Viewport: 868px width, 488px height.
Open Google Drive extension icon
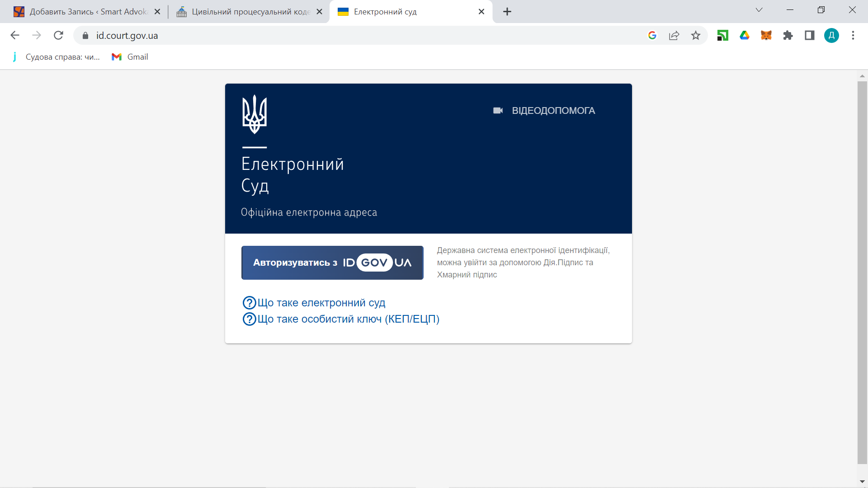coord(745,35)
